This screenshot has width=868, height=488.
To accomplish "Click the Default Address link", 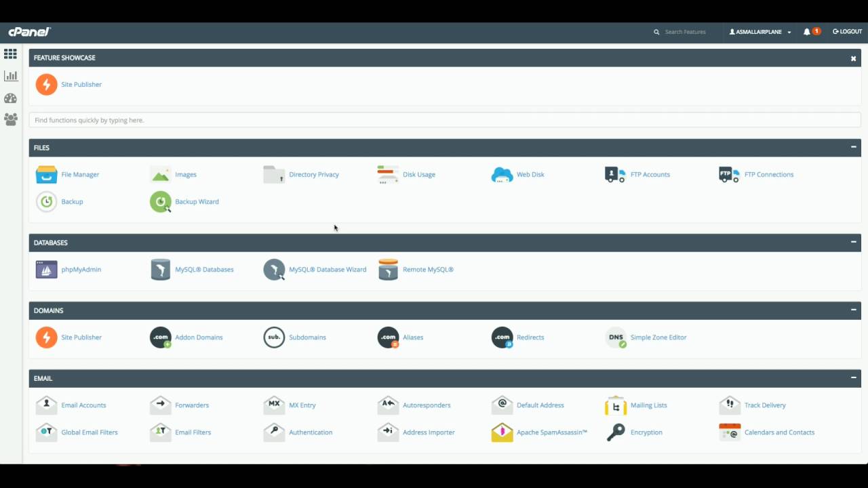I will [540, 405].
